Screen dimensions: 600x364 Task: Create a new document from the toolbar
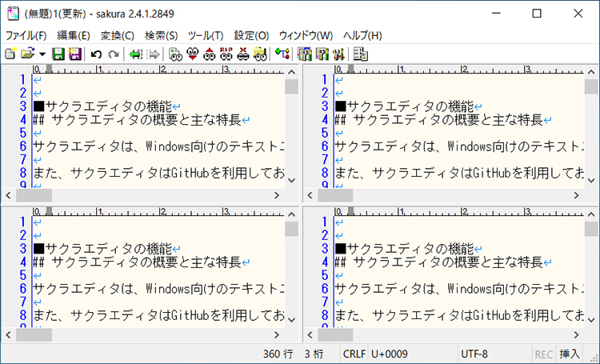point(10,54)
